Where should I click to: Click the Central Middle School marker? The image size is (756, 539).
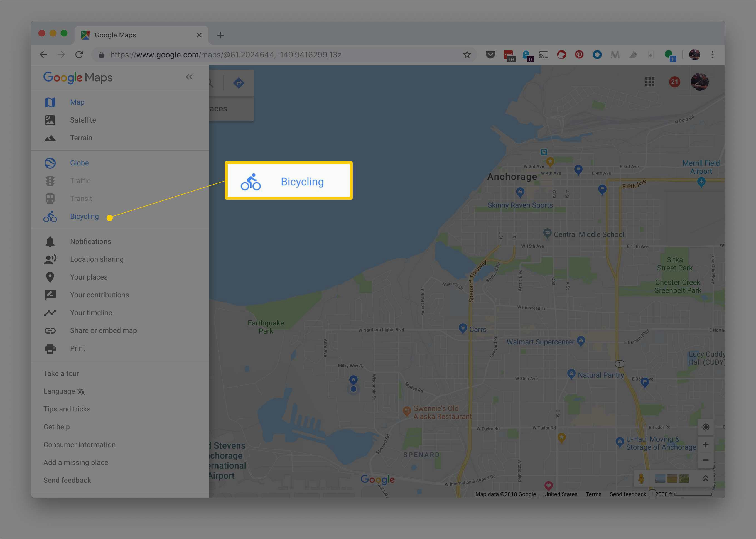tap(547, 234)
